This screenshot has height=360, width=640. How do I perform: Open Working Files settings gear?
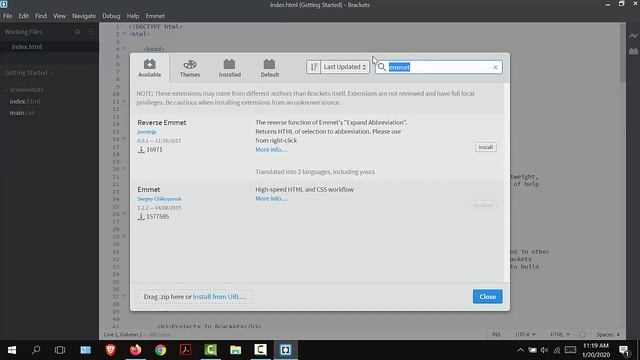pyautogui.click(x=78, y=31)
